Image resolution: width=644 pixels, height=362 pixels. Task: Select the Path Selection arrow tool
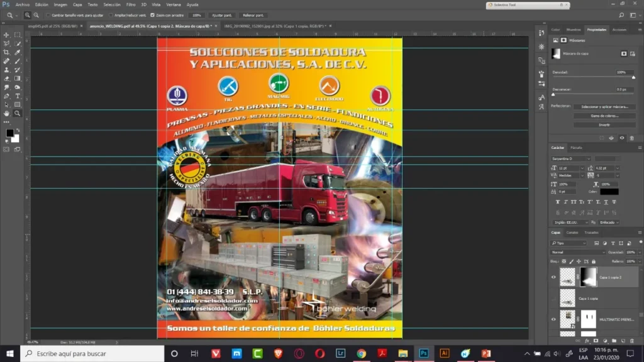(6, 105)
